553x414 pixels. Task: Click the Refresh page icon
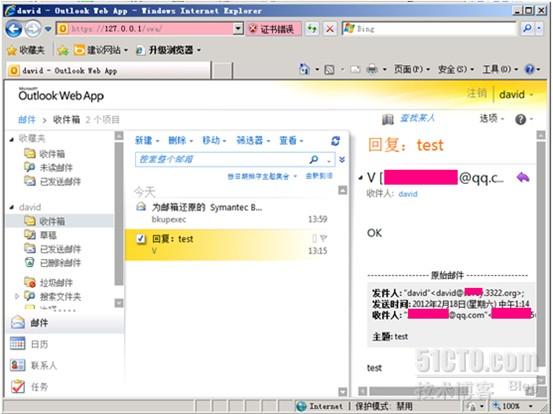coord(312,29)
